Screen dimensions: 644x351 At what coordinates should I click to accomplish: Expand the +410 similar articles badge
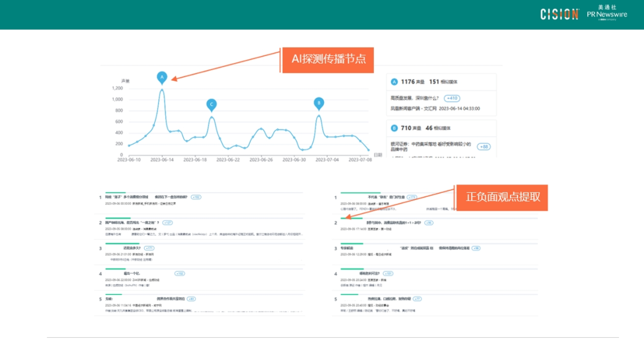tap(452, 98)
